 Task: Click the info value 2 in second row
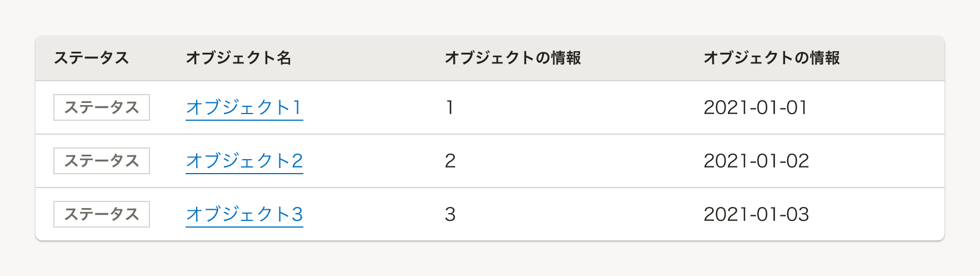coord(450,161)
